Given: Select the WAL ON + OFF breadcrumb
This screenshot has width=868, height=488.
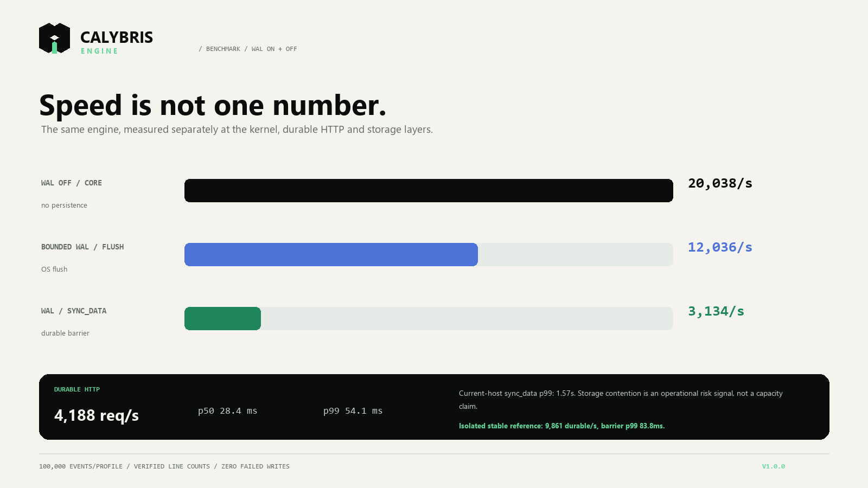Looking at the screenshot, I should [274, 49].
